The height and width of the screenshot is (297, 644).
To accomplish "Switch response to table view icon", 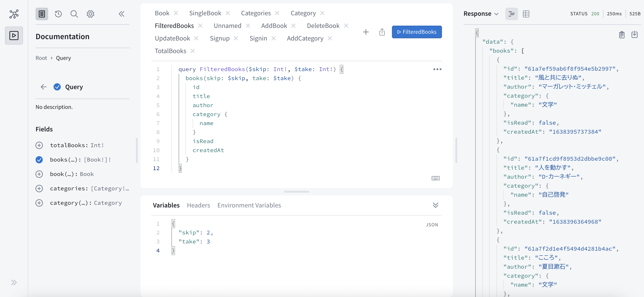I will (526, 14).
